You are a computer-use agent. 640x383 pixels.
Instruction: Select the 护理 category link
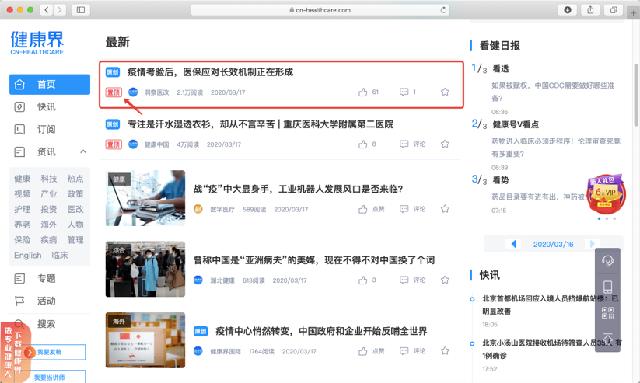22,209
